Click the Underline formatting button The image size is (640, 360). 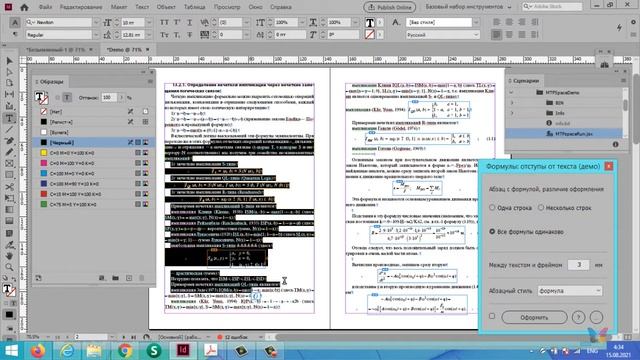pyautogui.click(x=189, y=22)
